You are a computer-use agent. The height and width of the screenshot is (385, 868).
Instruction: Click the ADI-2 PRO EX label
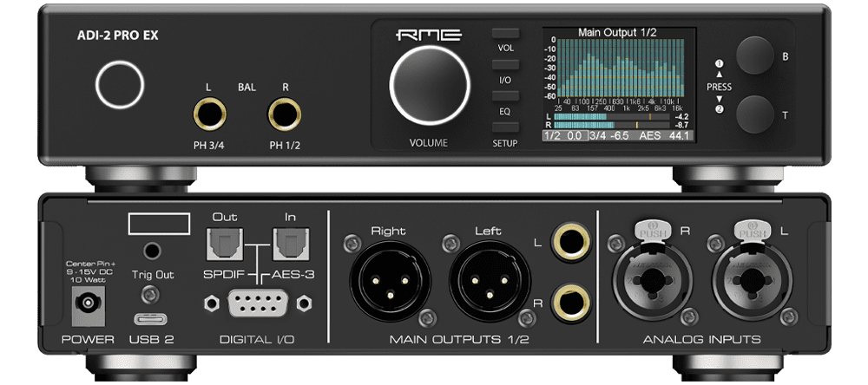pyautogui.click(x=117, y=36)
